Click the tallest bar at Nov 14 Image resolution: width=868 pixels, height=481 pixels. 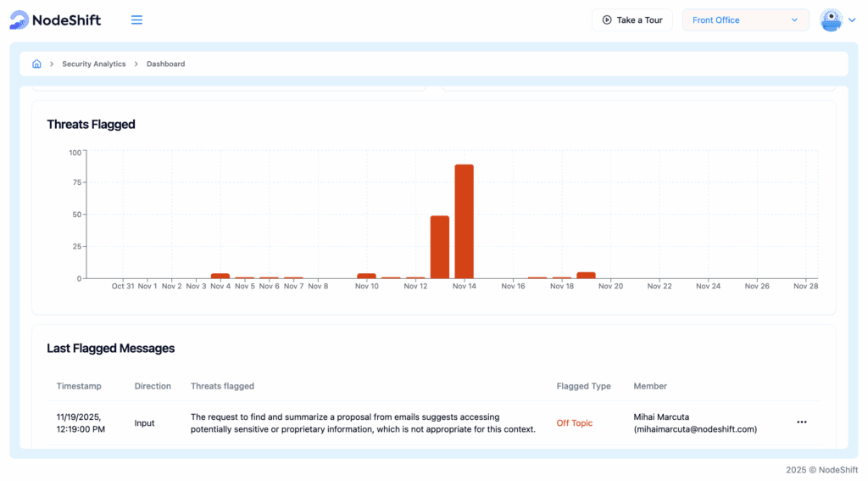pos(464,221)
